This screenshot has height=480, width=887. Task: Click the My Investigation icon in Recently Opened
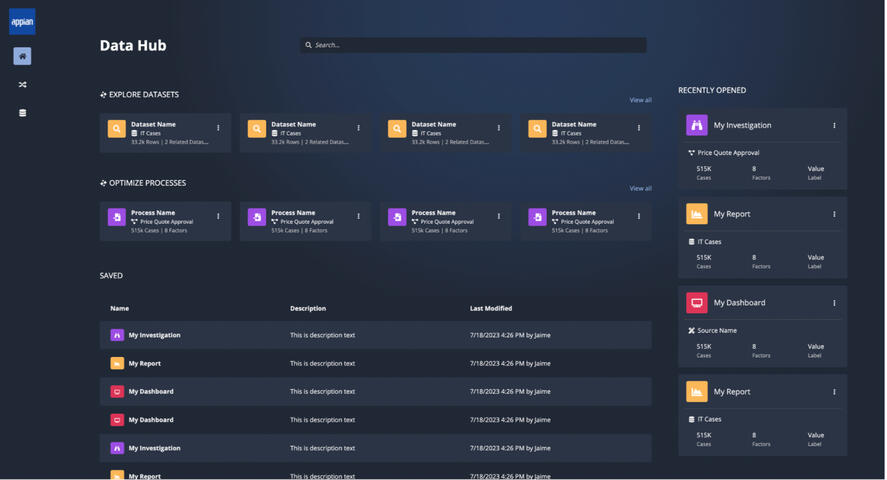click(x=697, y=125)
